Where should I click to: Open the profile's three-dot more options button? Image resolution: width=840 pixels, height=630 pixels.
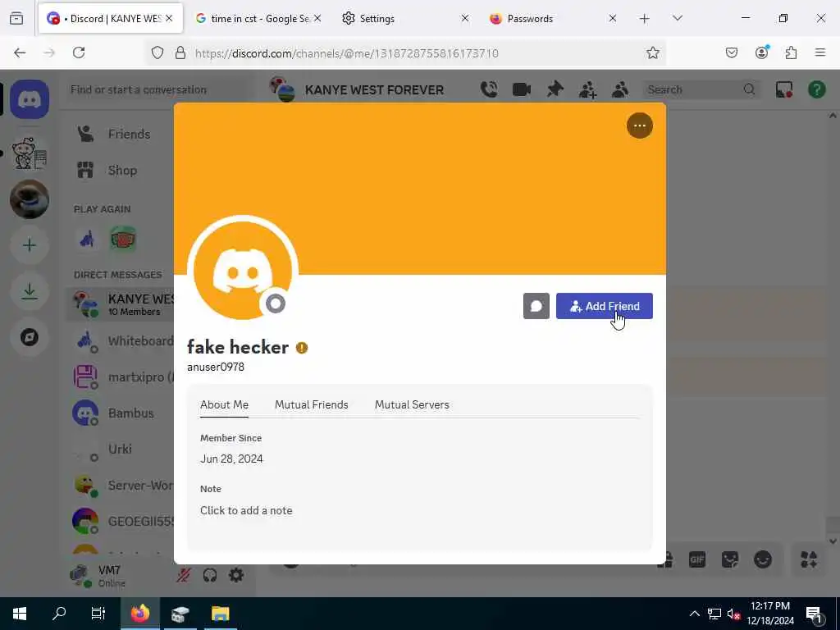[640, 126]
